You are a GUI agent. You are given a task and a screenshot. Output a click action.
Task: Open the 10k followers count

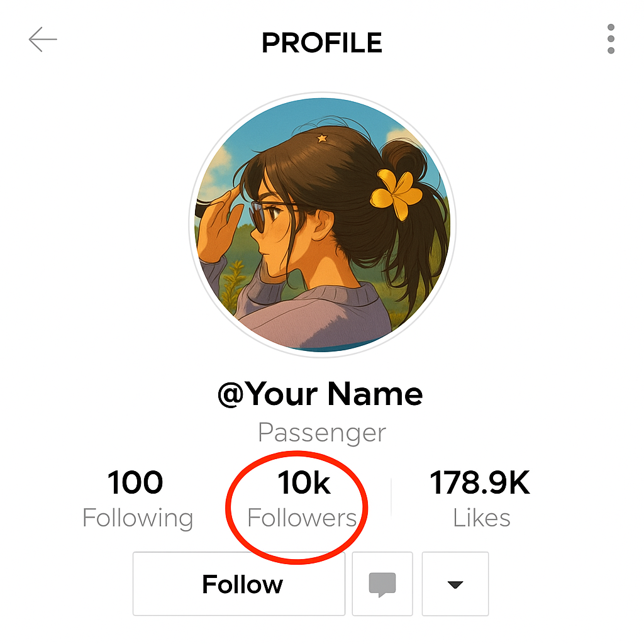pos(304,482)
